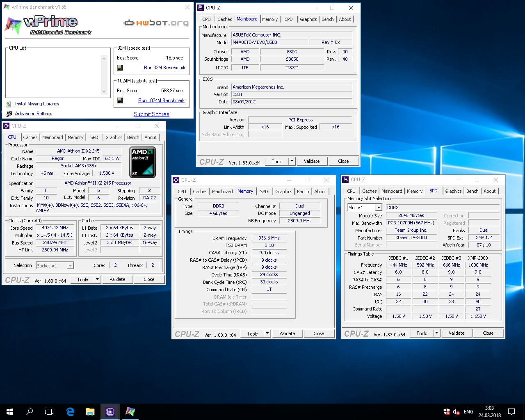The height and width of the screenshot is (420, 525).
Task: Open the Tools dropdown arrow in the CPU window
Action: 97,279
